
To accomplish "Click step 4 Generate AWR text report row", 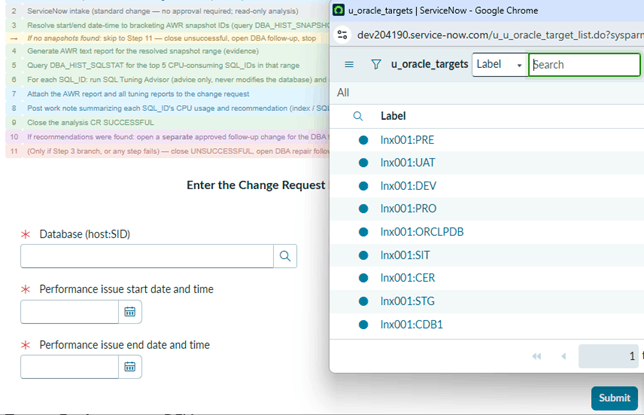I will (x=168, y=51).
